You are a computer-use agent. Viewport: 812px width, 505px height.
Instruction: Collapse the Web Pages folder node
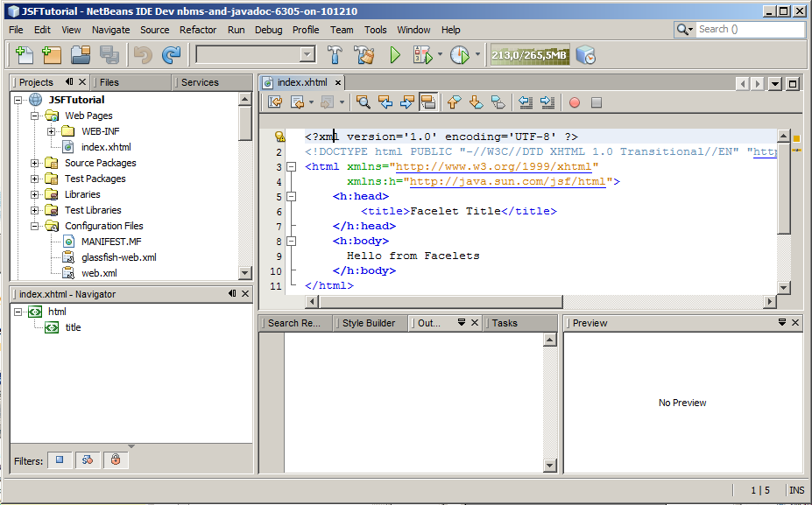click(x=35, y=116)
